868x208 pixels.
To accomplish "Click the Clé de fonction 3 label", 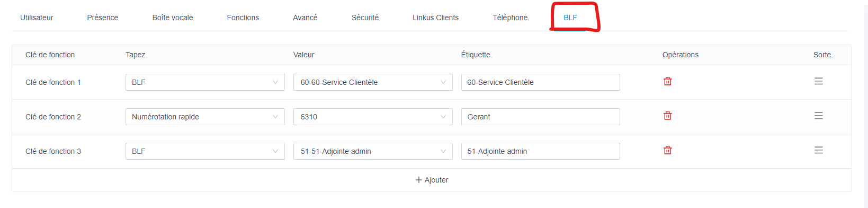I will coord(53,151).
